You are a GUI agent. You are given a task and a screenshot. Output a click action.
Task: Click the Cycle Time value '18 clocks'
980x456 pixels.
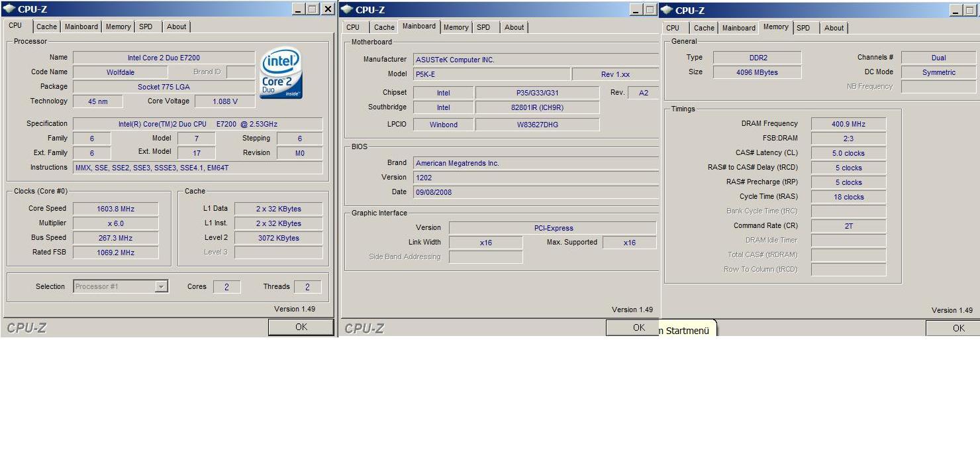click(x=848, y=197)
